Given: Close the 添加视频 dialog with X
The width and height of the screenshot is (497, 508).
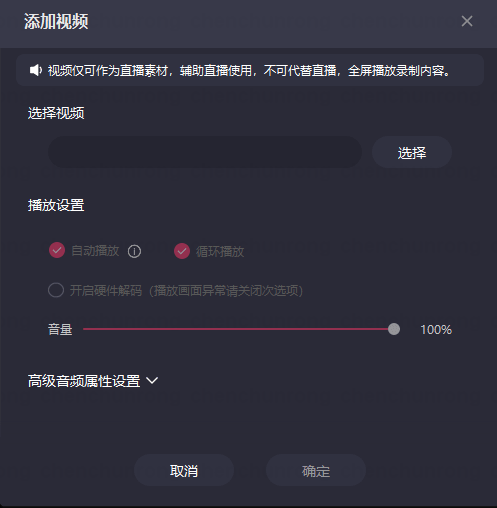Looking at the screenshot, I should coord(467,21).
